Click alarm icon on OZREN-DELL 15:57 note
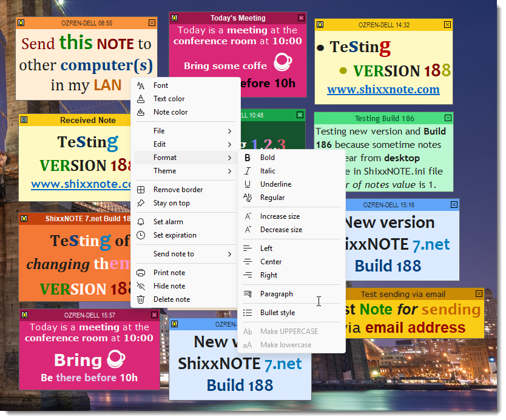The image size is (506, 420). tap(24, 315)
